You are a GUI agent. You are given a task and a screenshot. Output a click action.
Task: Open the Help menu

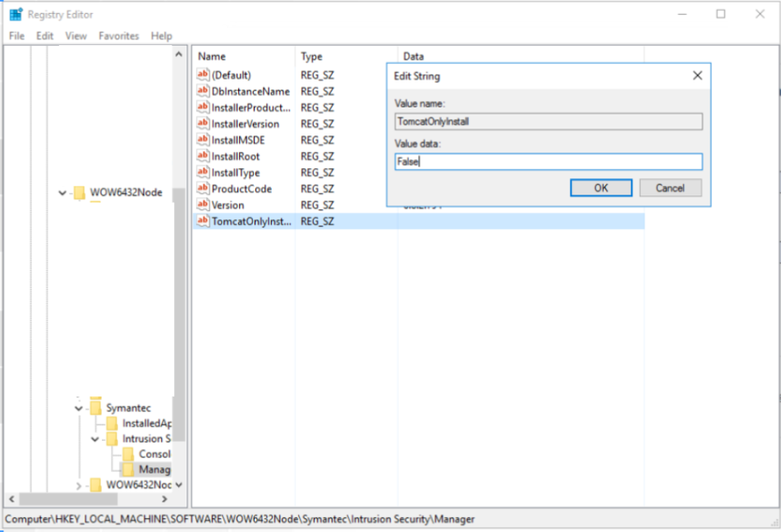pos(162,36)
